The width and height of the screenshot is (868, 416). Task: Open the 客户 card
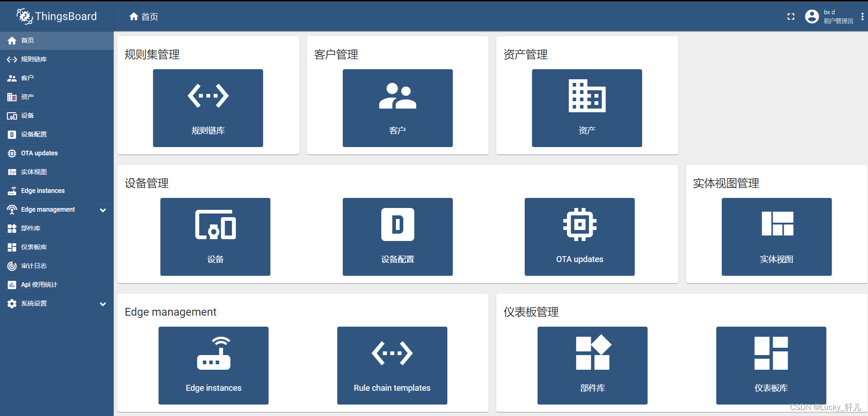click(398, 108)
